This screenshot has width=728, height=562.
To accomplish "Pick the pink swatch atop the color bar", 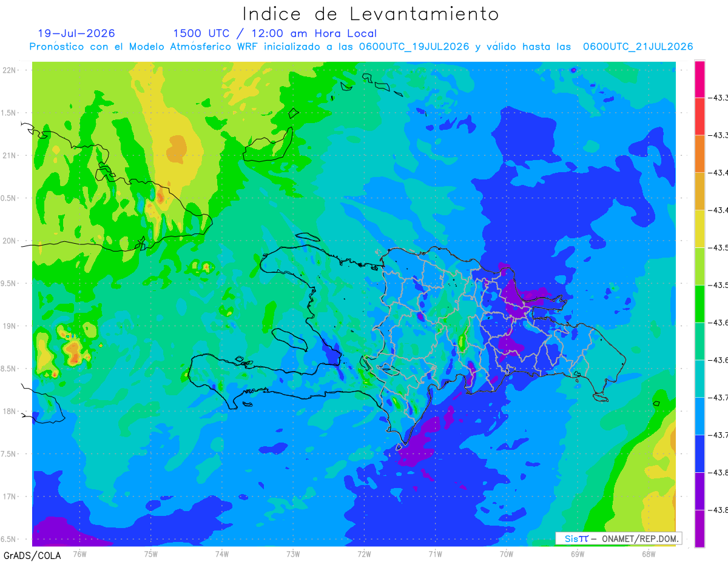I will (699, 79).
